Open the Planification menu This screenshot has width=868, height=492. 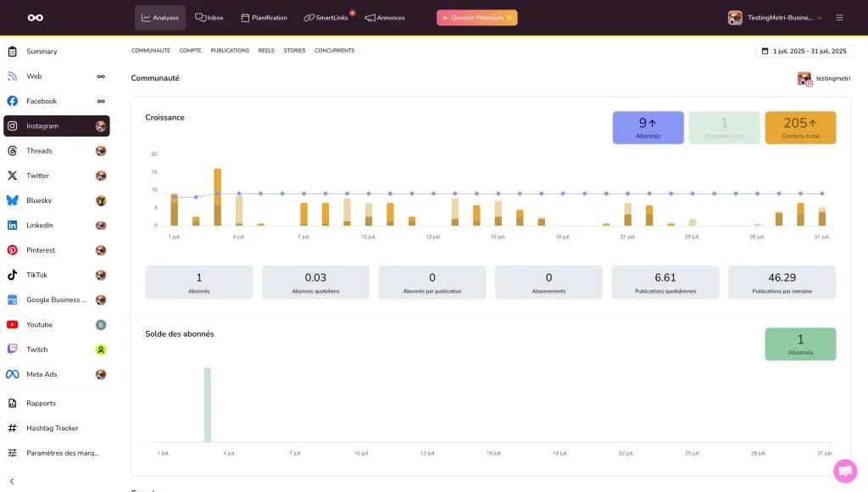point(264,18)
